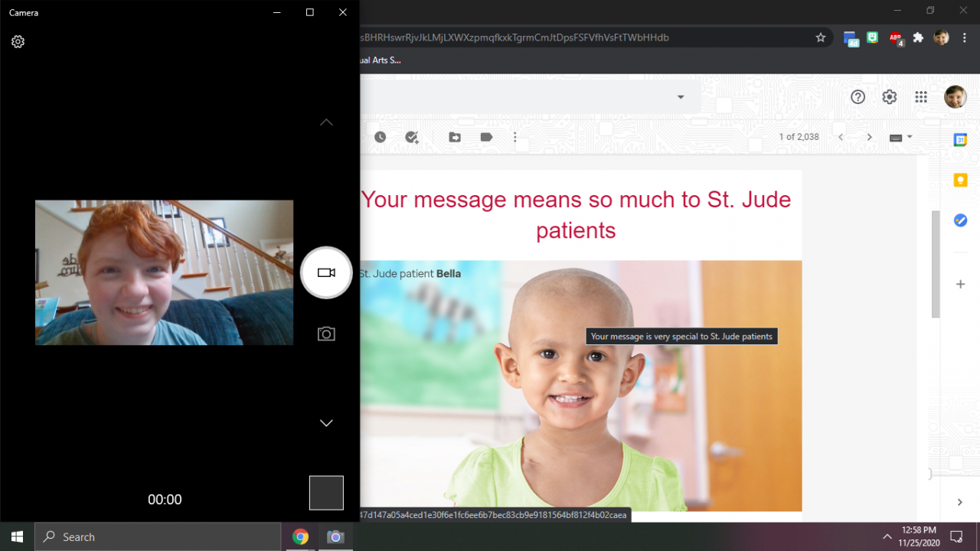Image resolution: width=980 pixels, height=551 pixels.
Task: Snooze the email with the clock icon
Action: pyautogui.click(x=381, y=137)
